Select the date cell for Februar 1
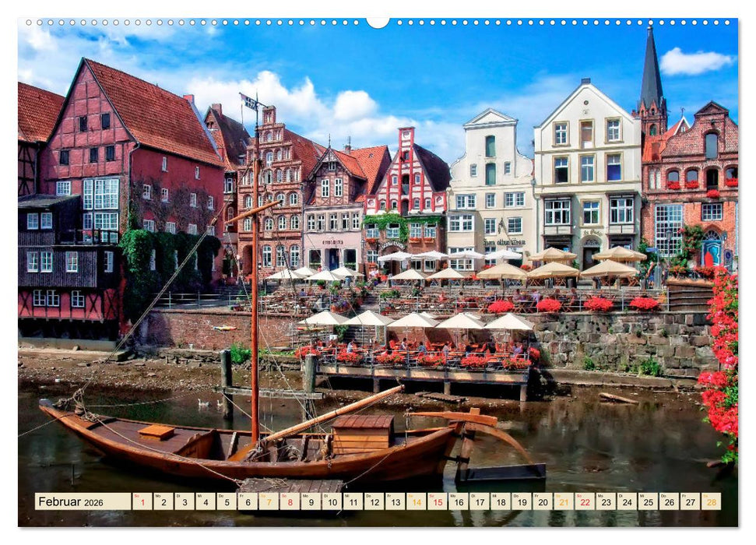The width and height of the screenshot is (756, 545). pos(142,503)
